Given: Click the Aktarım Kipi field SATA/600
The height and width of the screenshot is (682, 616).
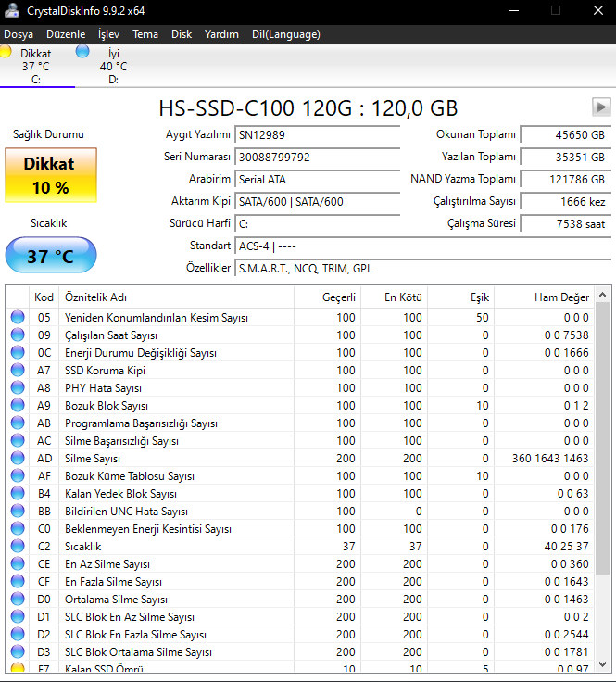Looking at the screenshot, I should (x=318, y=201).
